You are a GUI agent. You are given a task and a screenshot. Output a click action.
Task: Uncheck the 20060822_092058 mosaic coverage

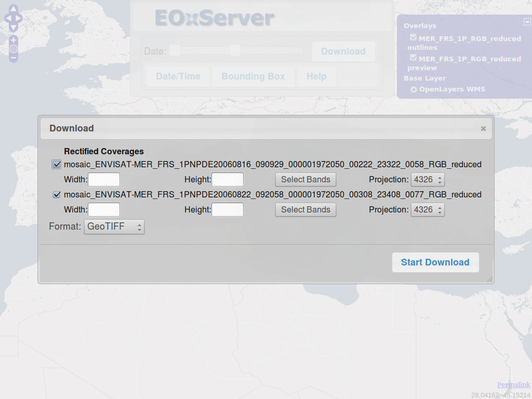[57, 194]
